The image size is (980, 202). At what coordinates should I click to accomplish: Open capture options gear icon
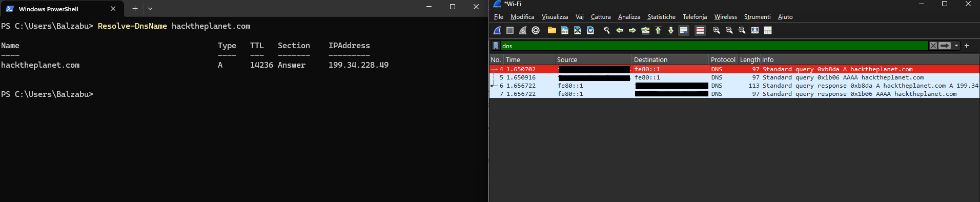tap(536, 30)
